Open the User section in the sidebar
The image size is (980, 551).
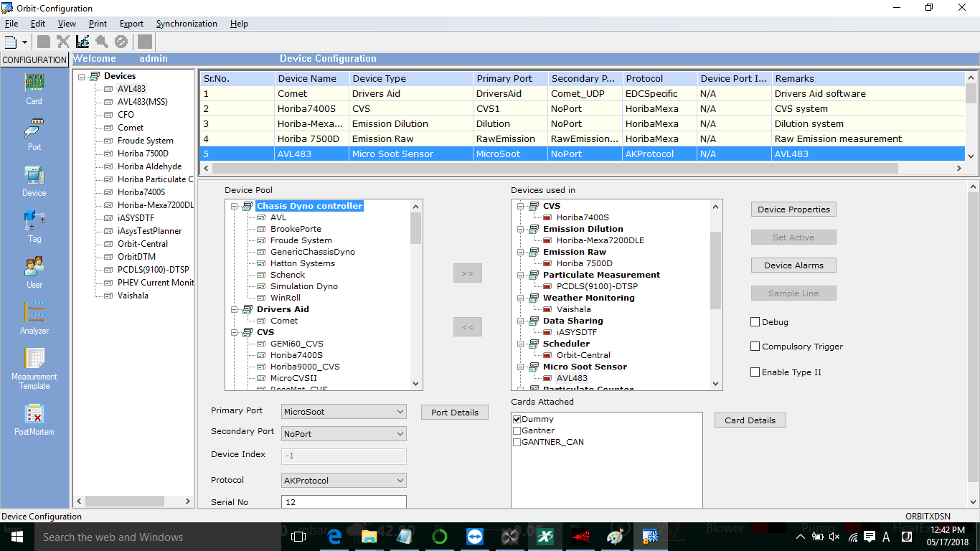coord(34,273)
